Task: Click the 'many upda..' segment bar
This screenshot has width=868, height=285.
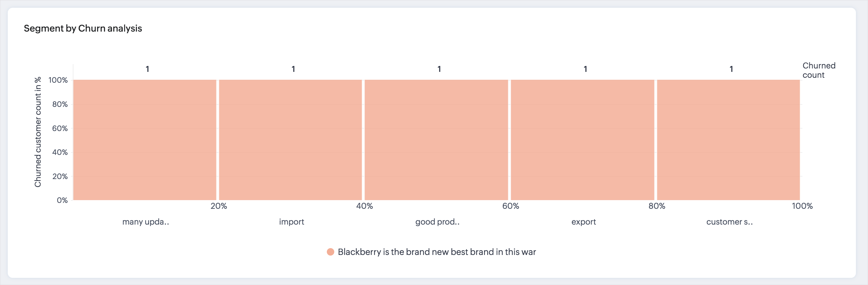Action: coord(145,140)
